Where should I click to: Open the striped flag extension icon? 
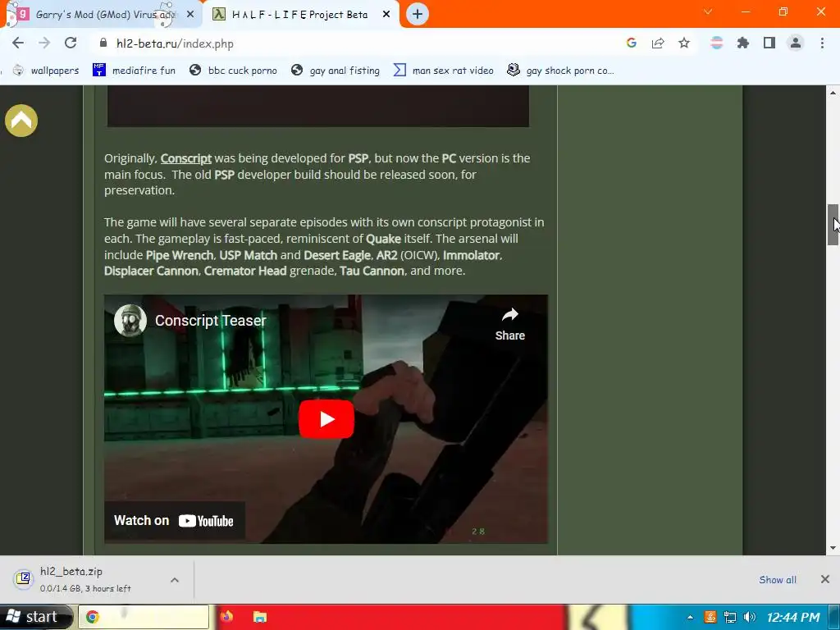tap(717, 43)
